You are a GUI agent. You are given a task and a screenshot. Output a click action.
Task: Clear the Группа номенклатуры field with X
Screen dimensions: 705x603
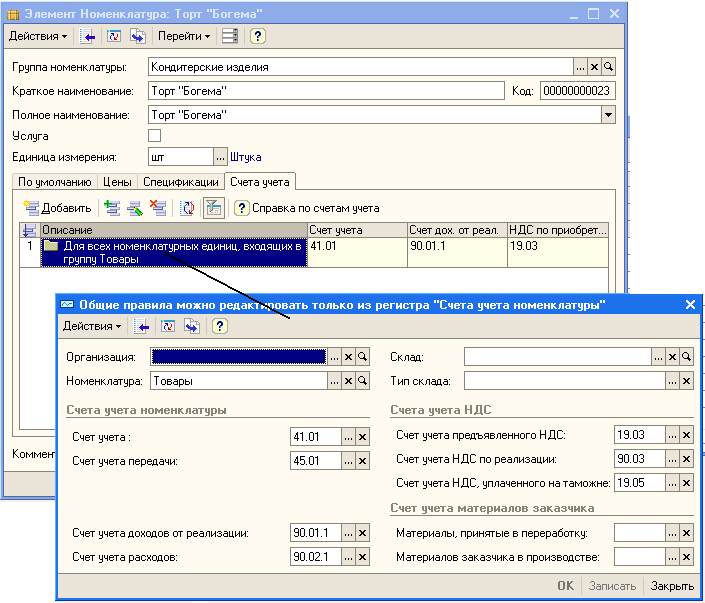pos(594,67)
